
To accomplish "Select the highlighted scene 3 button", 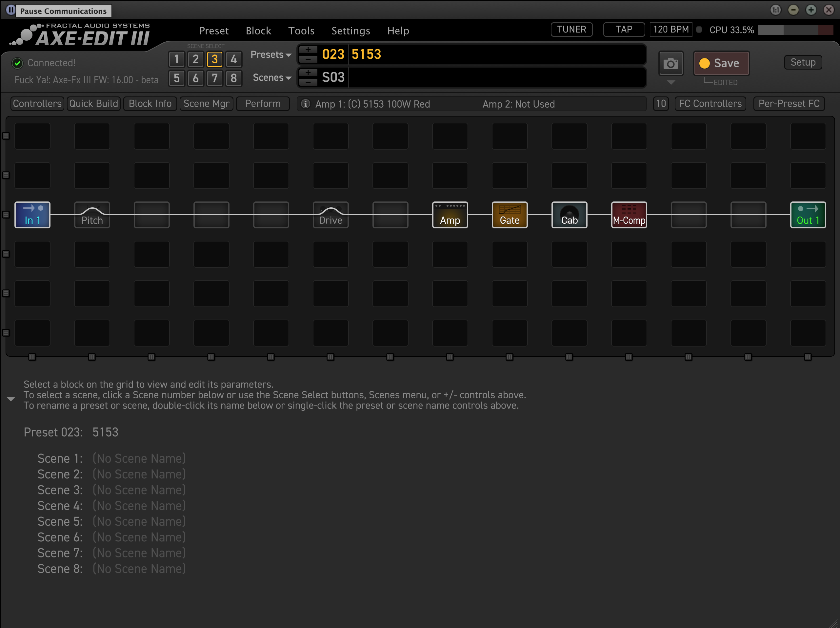I will coord(214,59).
